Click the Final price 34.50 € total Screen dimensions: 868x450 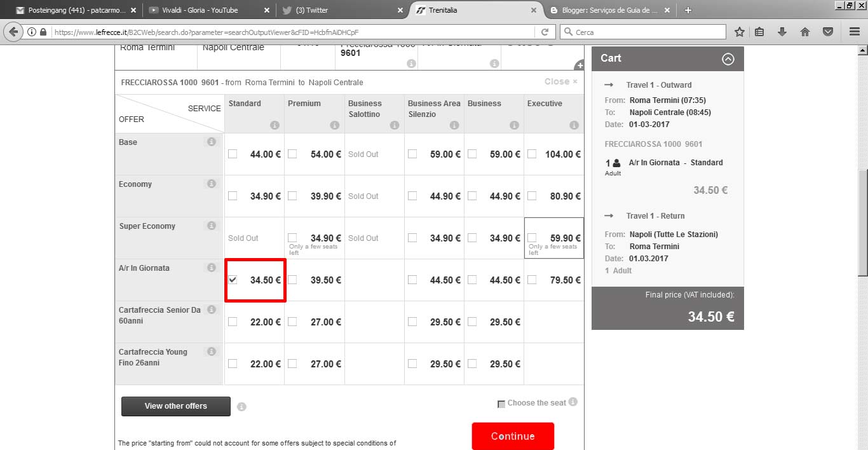coord(711,317)
